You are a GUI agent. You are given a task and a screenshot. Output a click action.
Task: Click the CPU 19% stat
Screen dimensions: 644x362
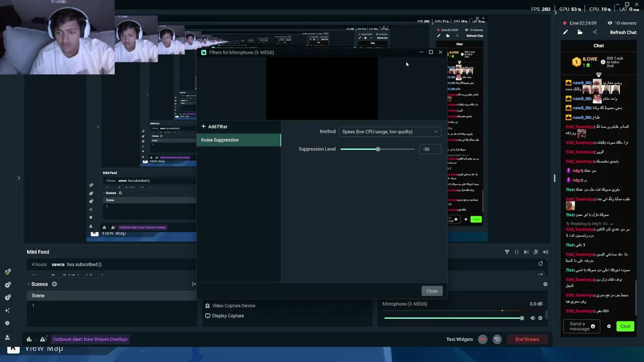[x=600, y=9]
